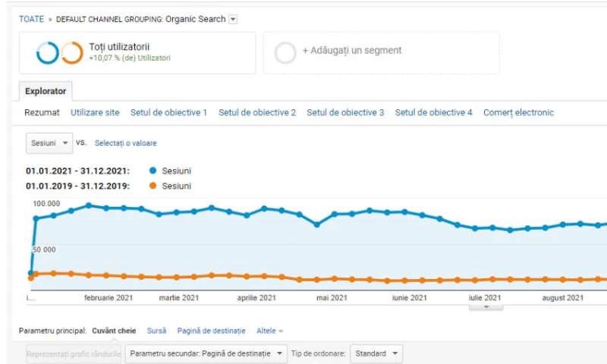607x364 pixels.
Task: Select Pagină de destinație primary parameter
Action: click(x=212, y=331)
